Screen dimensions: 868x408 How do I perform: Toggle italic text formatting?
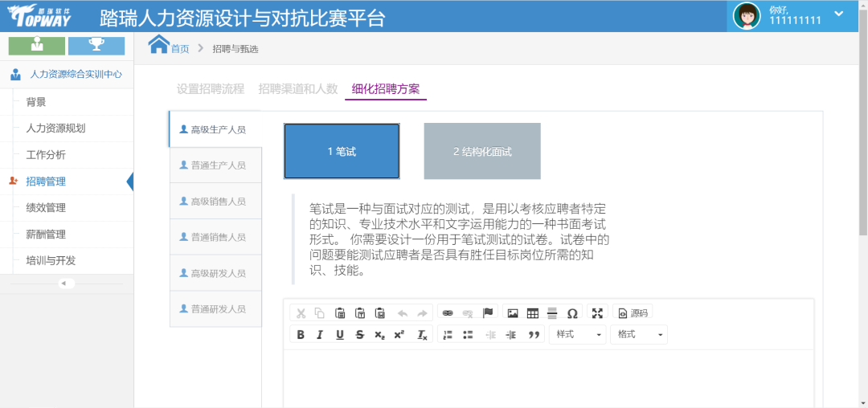tap(320, 335)
